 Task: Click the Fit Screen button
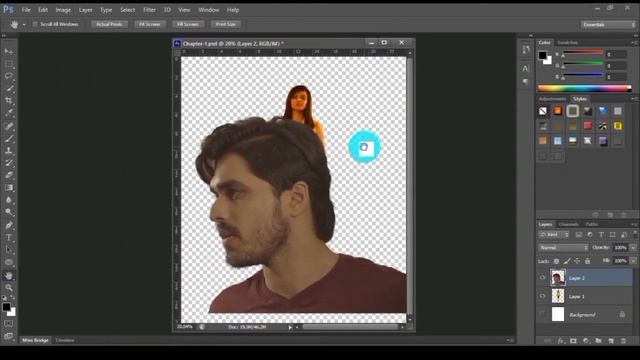click(x=150, y=24)
